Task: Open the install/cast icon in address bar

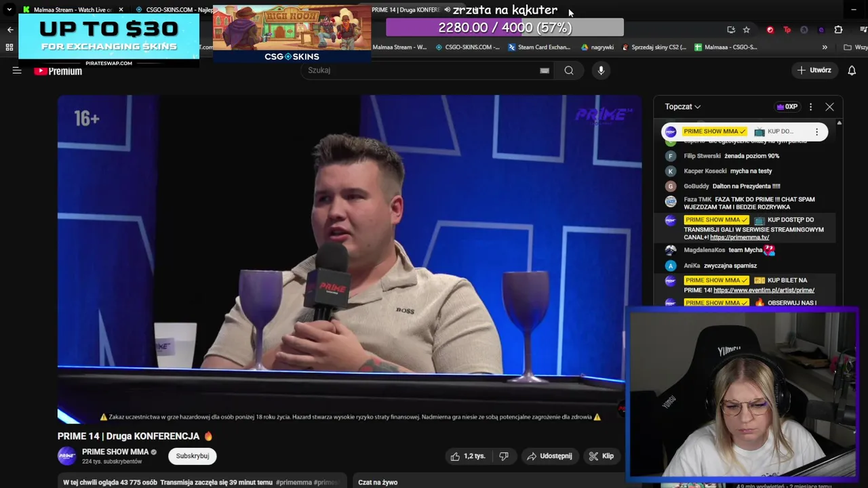Action: click(730, 30)
